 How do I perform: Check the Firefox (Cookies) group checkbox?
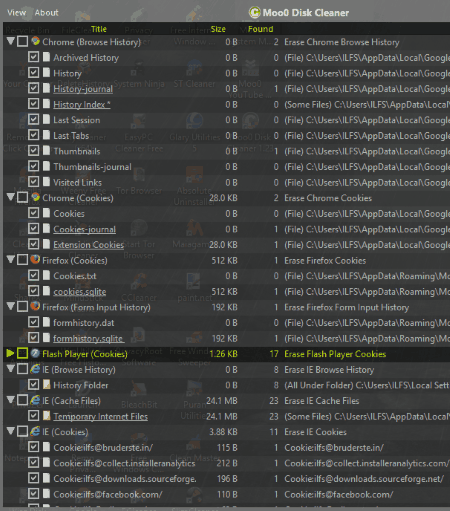(22, 260)
